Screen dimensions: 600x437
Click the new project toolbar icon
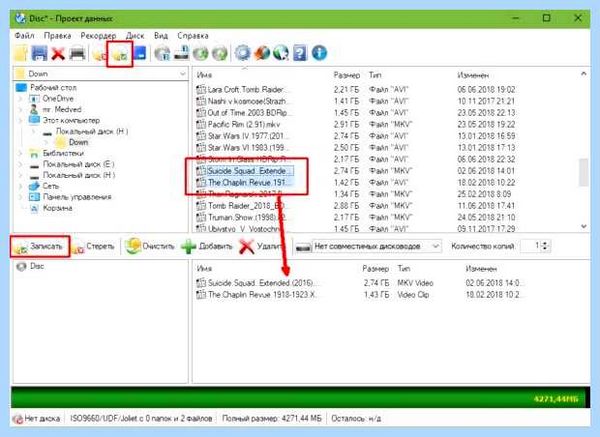click(21, 53)
